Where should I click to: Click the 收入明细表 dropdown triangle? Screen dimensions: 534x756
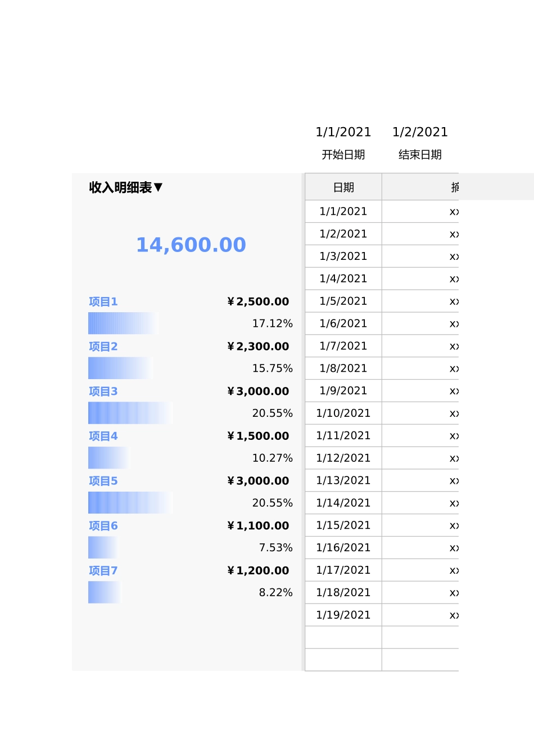[158, 187]
